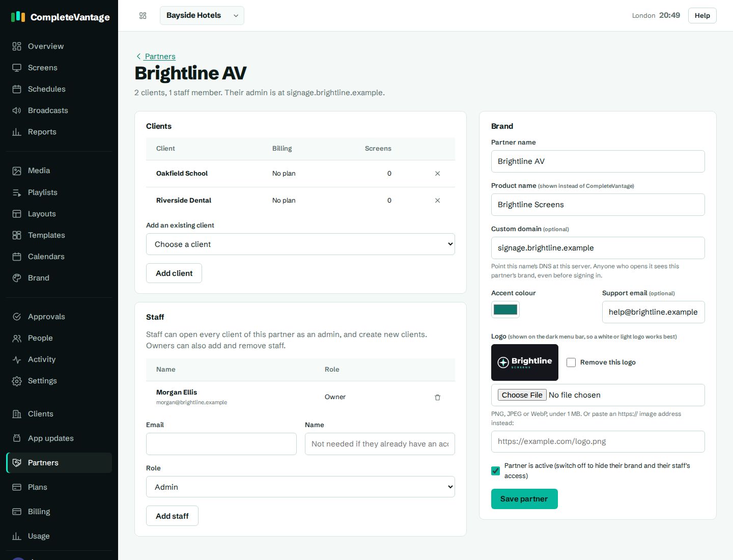733x560 pixels.
Task: Click the App updates icon
Action: pyautogui.click(x=17, y=438)
